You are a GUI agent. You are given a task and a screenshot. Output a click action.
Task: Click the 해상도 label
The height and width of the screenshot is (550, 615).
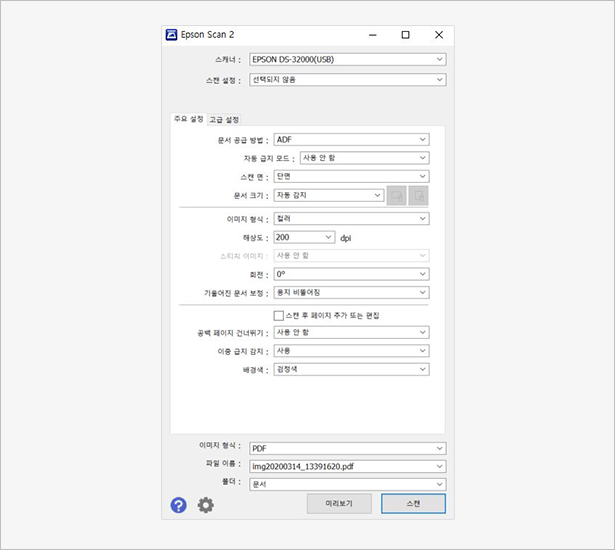255,238
